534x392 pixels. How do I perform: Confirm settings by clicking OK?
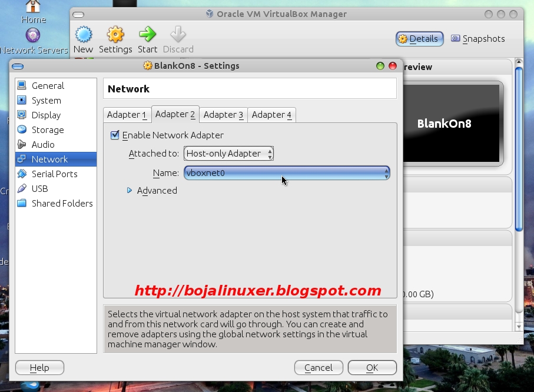pos(372,367)
